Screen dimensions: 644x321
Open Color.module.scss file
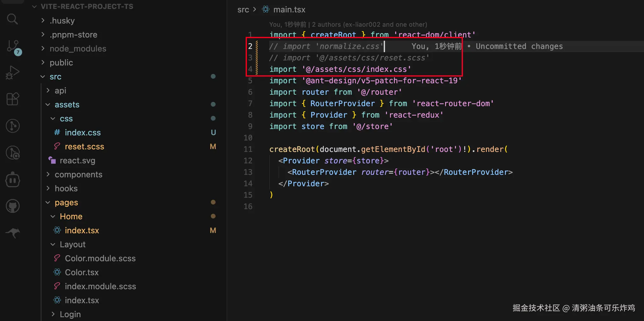click(x=100, y=258)
